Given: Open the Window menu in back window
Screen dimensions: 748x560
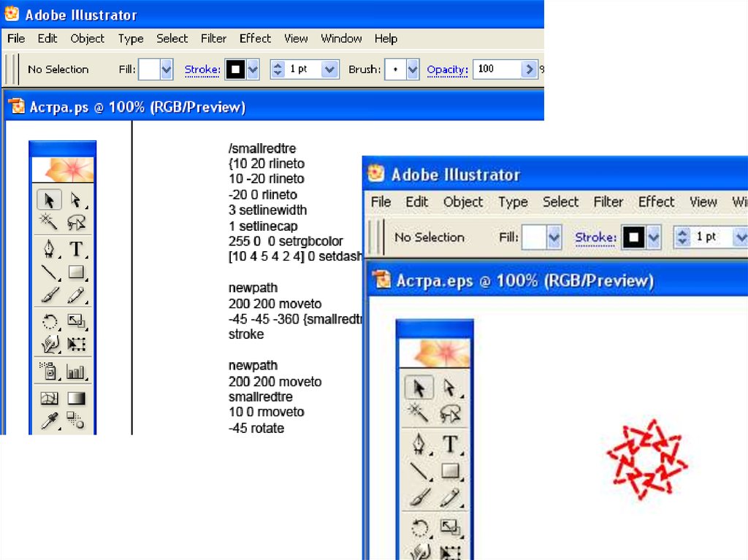Looking at the screenshot, I should [341, 39].
